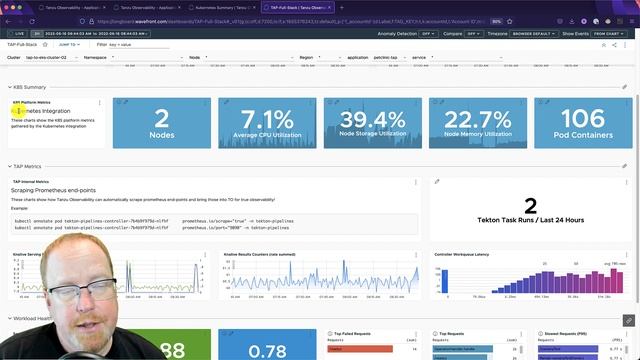
Task: Open Anomaly Detection OFF dropdown
Action: click(429, 33)
